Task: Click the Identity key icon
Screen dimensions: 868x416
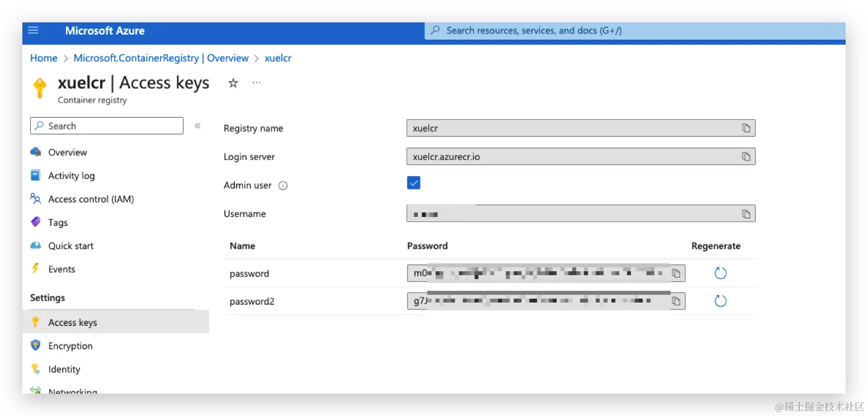Action: click(x=36, y=369)
